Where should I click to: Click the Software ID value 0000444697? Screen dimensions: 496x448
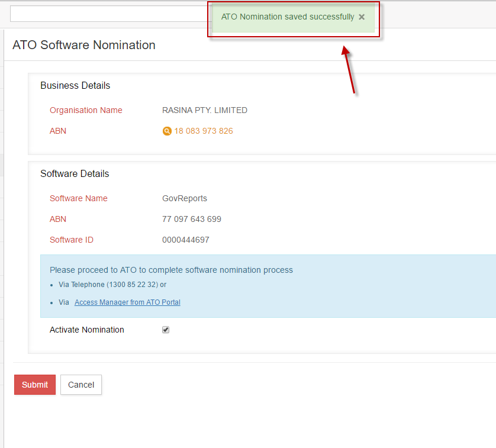pos(186,240)
